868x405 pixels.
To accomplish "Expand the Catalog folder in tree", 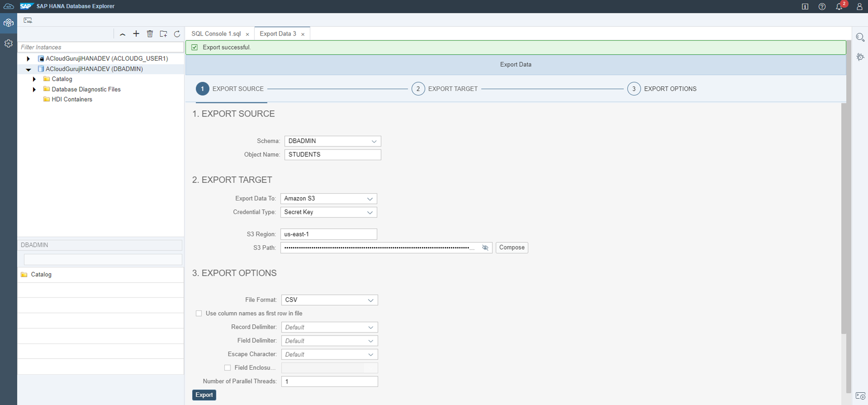I will (34, 79).
